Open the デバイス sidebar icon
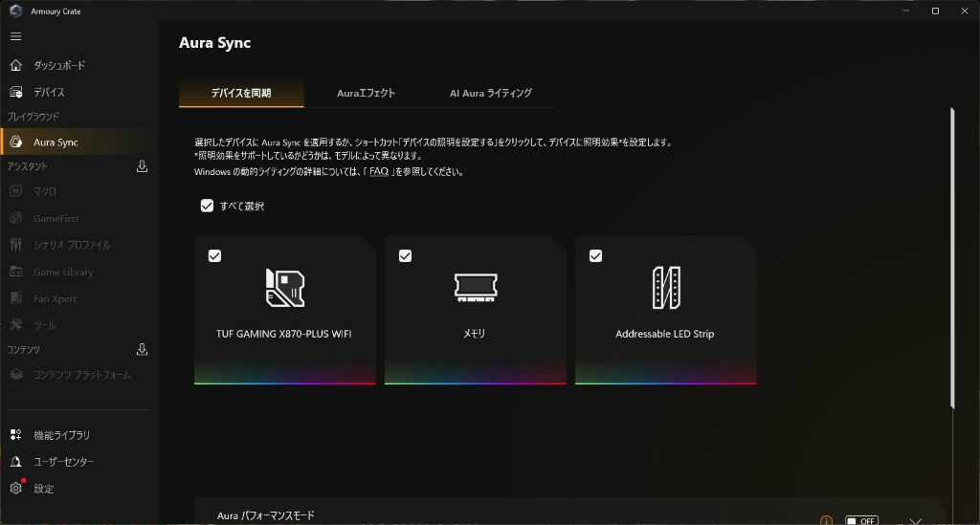This screenshot has height=525, width=980. (16, 92)
